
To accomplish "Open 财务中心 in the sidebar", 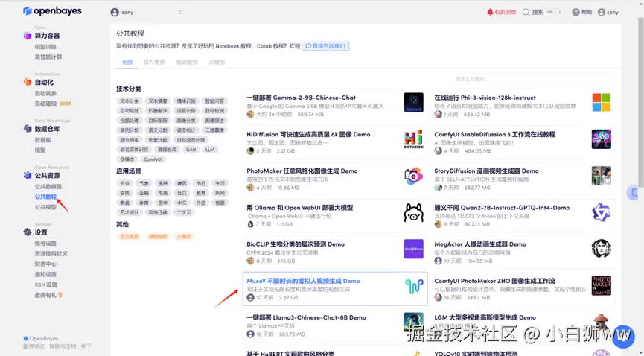I will pos(45,264).
